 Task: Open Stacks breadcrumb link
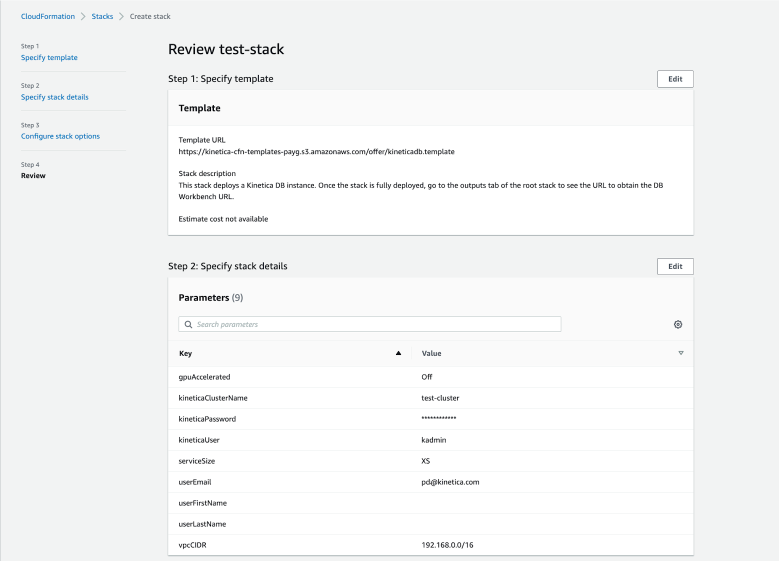102,16
